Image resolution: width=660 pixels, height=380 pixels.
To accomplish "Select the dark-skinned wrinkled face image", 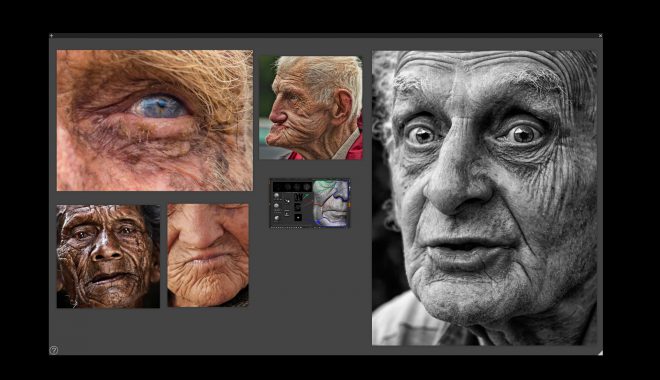I will click(x=108, y=256).
